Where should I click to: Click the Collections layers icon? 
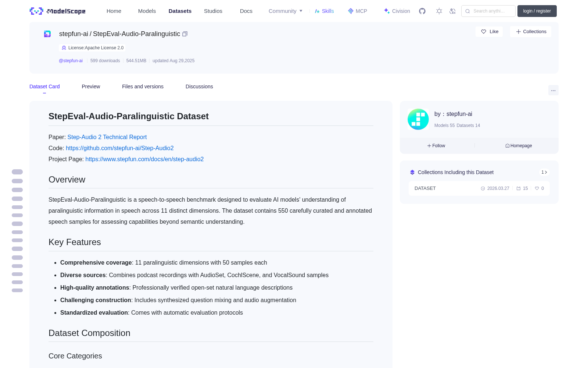412,172
